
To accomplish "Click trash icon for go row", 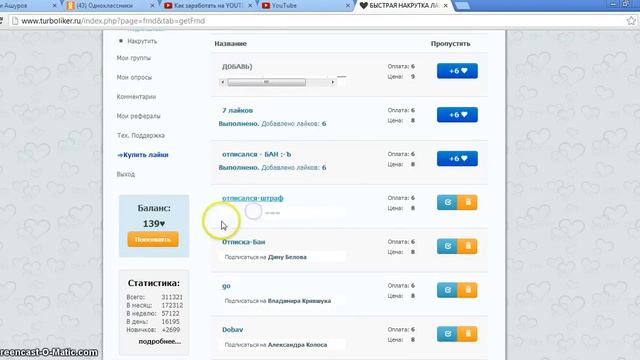I will pyautogui.click(x=467, y=290).
